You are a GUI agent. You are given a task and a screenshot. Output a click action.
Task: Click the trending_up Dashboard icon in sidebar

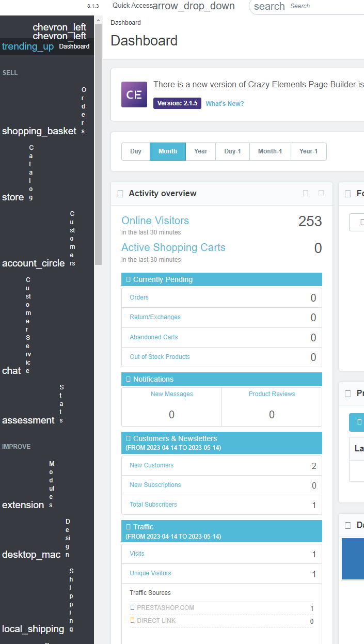(28, 46)
